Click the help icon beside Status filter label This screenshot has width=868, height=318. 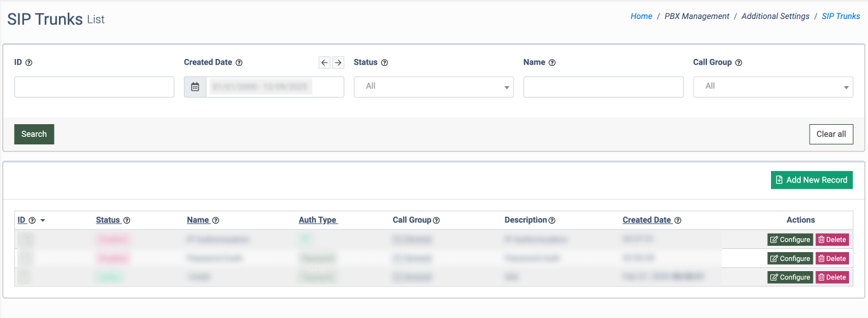point(384,63)
